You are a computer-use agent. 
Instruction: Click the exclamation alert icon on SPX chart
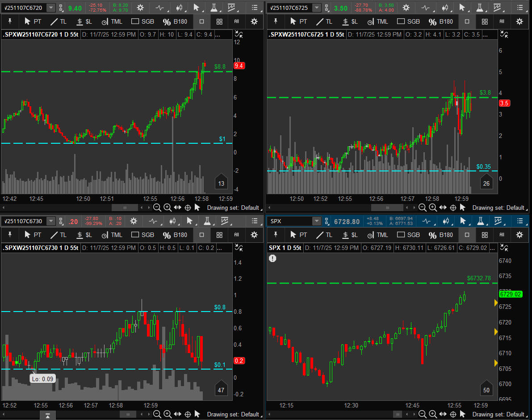click(x=272, y=258)
